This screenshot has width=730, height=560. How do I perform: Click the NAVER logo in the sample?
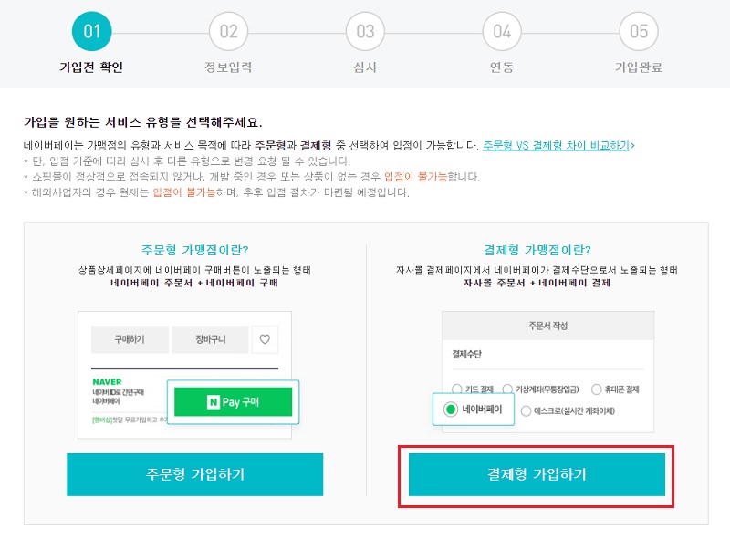[107, 381]
